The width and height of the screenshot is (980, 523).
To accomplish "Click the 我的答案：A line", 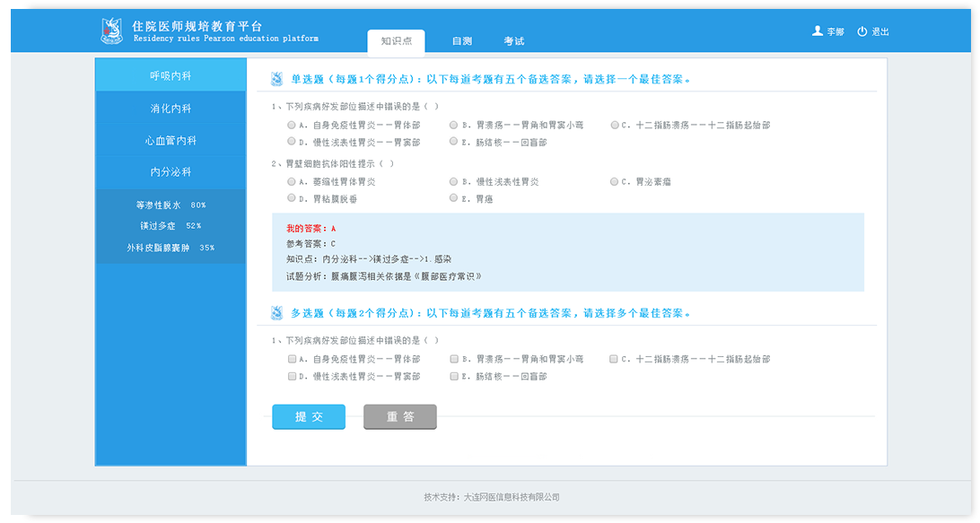I will tap(311, 229).
